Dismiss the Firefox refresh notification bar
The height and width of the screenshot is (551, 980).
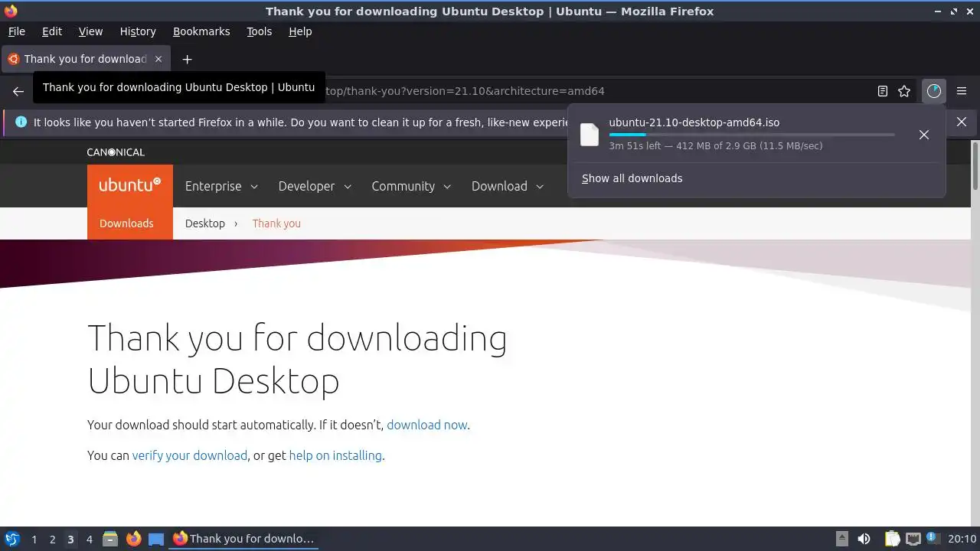962,122
